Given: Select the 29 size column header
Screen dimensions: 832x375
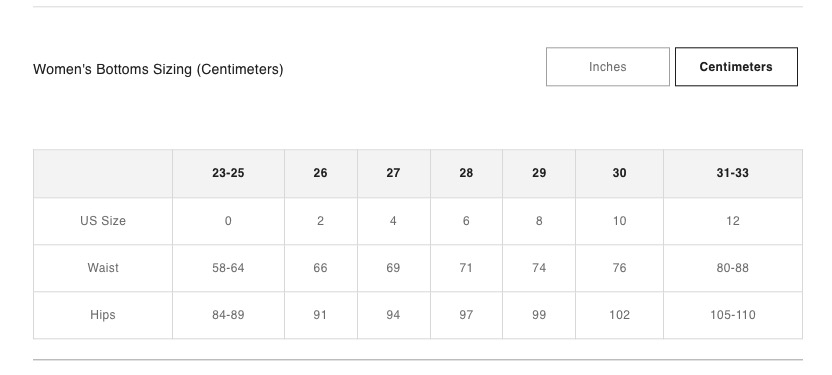Looking at the screenshot, I should 539,173.
